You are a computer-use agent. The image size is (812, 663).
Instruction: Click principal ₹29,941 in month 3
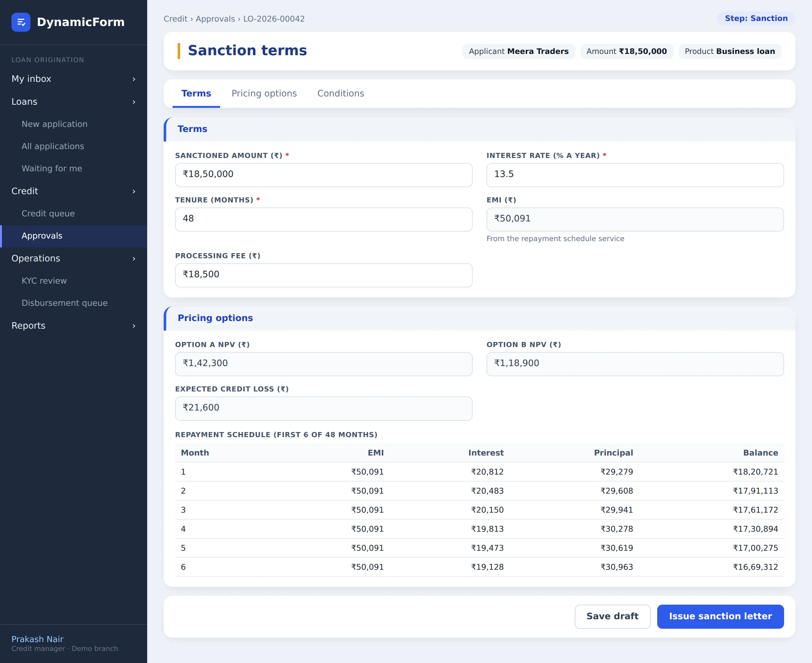click(x=617, y=510)
